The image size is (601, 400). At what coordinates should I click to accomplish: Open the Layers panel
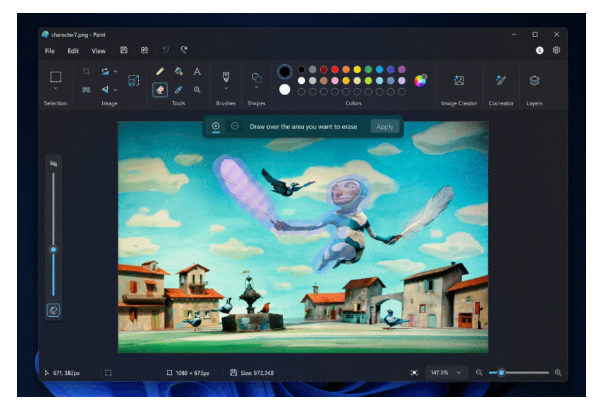pos(534,80)
